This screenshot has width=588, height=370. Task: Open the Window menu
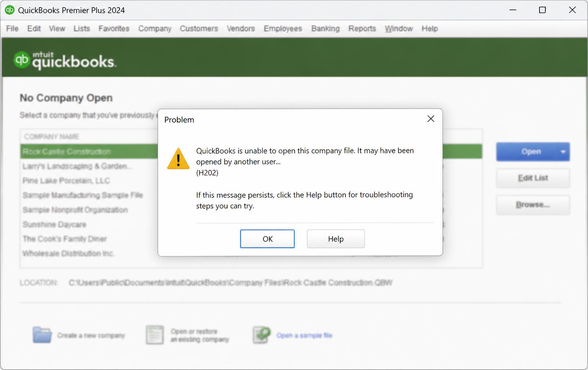coord(399,29)
